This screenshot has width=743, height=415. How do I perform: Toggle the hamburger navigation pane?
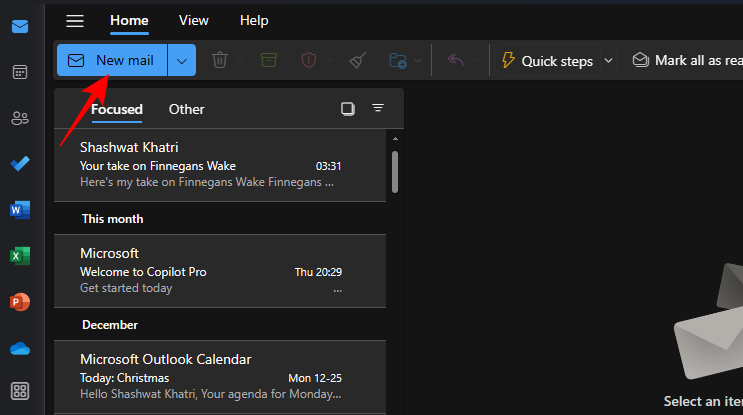(75, 21)
